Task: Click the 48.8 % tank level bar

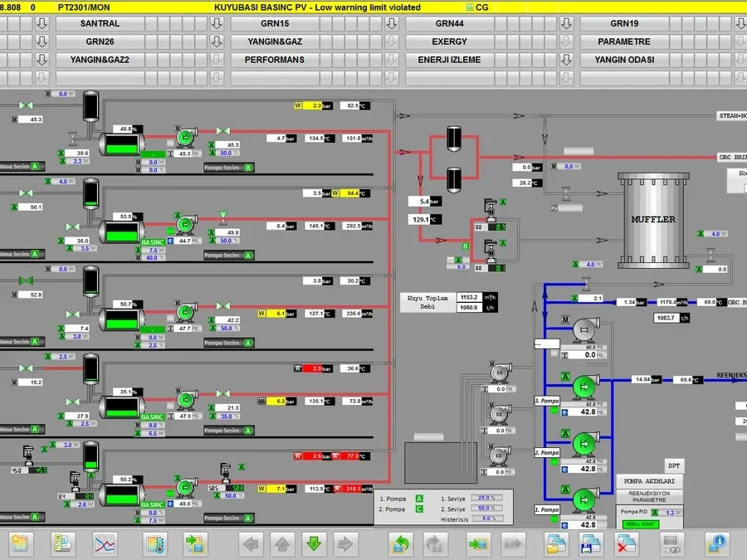Action: click(121, 144)
